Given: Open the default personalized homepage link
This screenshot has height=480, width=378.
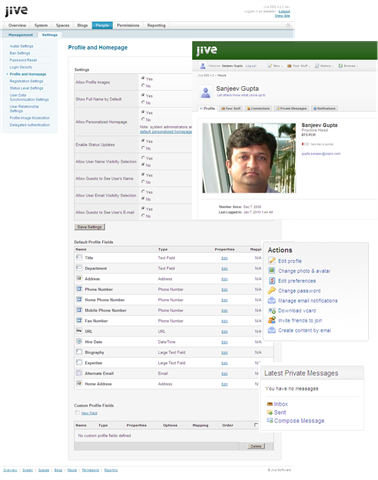Looking at the screenshot, I should click(166, 132).
